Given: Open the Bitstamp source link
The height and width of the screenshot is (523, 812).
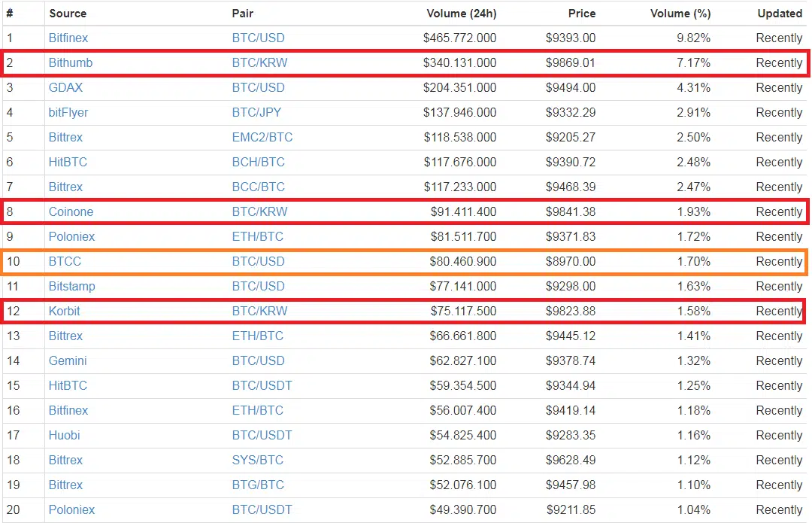Looking at the screenshot, I should pos(72,286).
